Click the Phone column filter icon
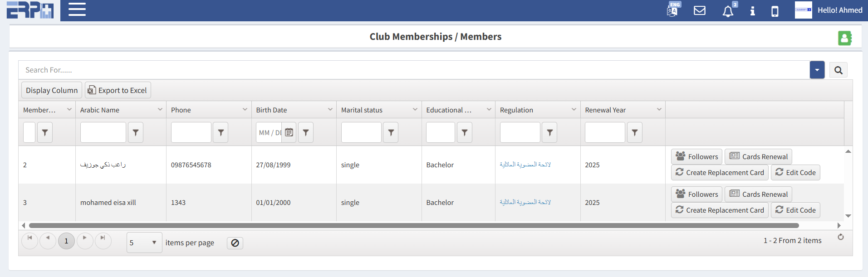The width and height of the screenshot is (868, 277). tap(221, 132)
